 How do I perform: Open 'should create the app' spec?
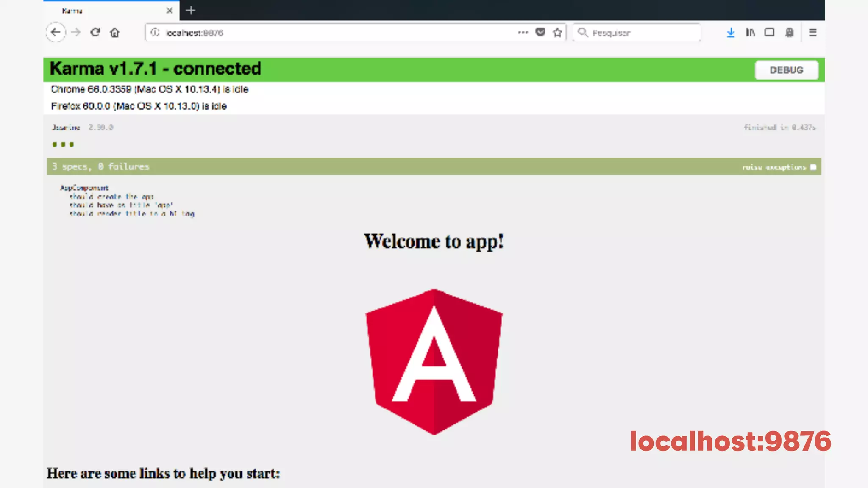pyautogui.click(x=111, y=197)
